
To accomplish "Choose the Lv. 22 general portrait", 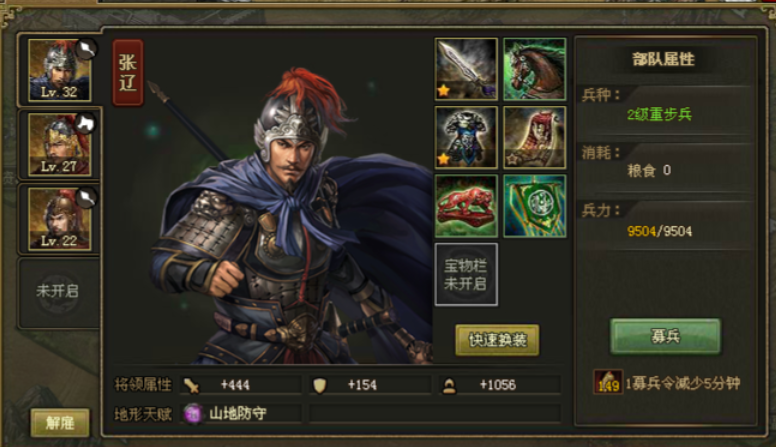I will pyautogui.click(x=59, y=218).
